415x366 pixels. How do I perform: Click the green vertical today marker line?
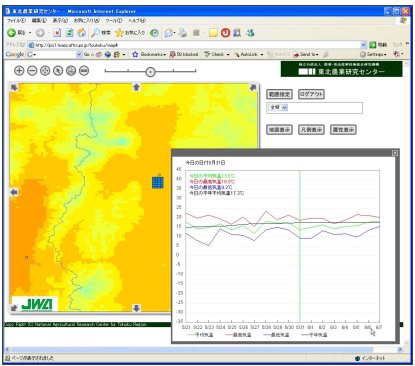tap(300, 246)
